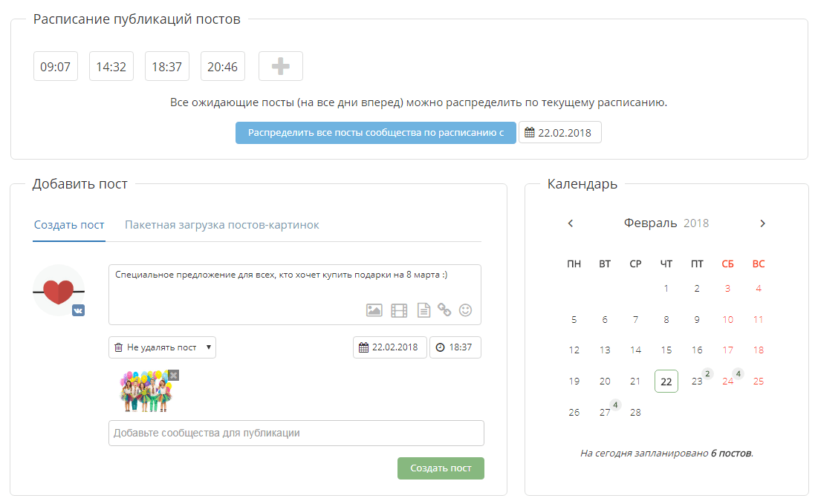Go to previous month in calendar

click(570, 223)
